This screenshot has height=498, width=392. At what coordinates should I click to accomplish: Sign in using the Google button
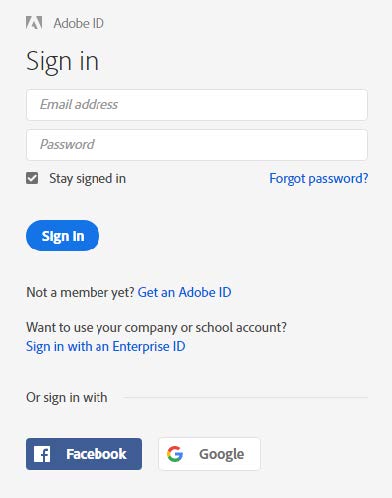pyautogui.click(x=209, y=454)
